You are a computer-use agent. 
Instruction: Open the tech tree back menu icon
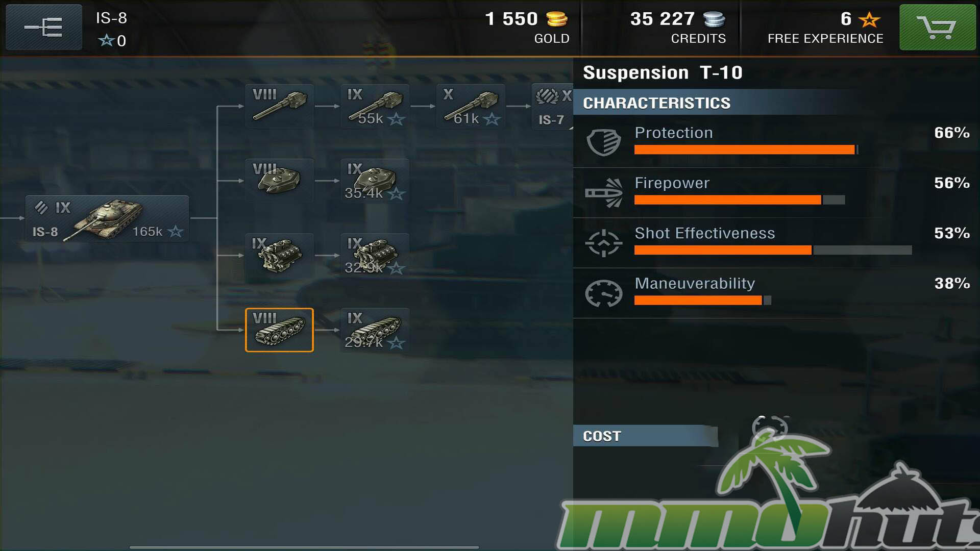coord(44,28)
